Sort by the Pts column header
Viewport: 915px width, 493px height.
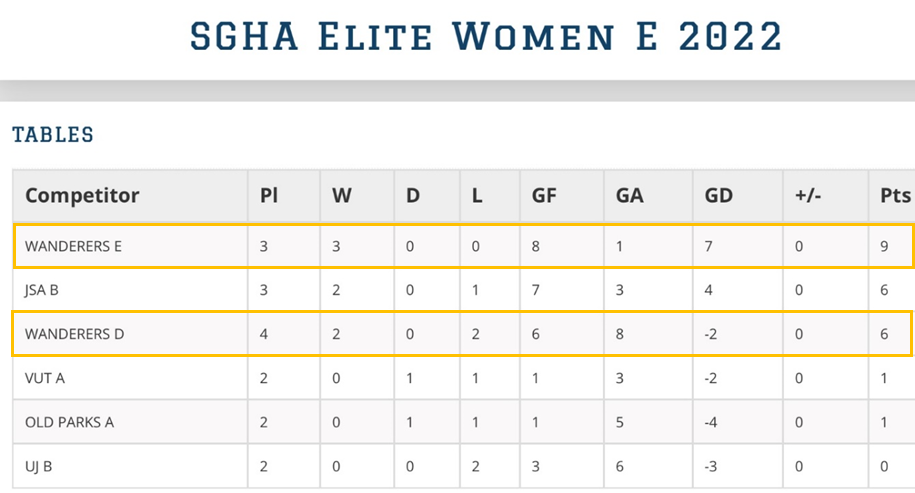click(895, 195)
